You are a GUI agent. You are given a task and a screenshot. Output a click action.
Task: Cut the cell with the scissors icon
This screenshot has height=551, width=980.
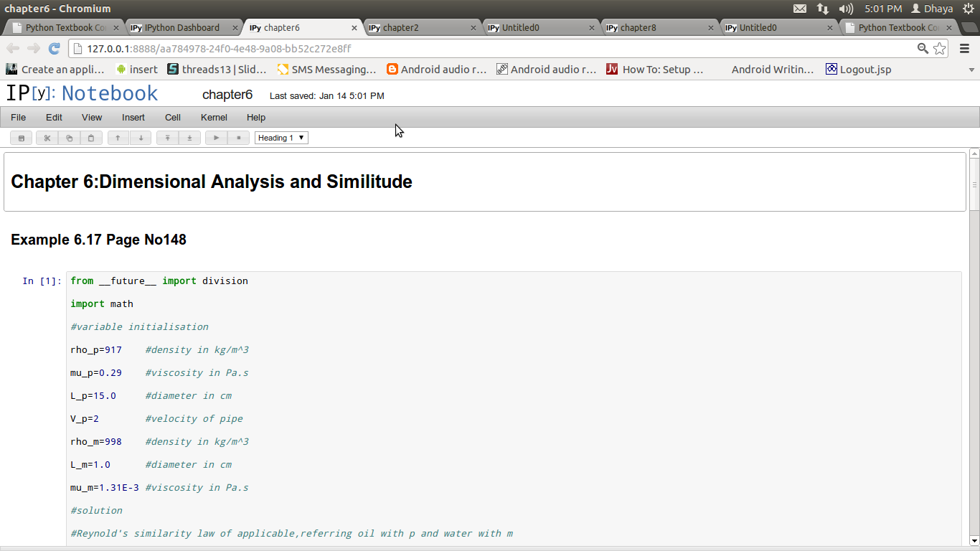point(47,138)
